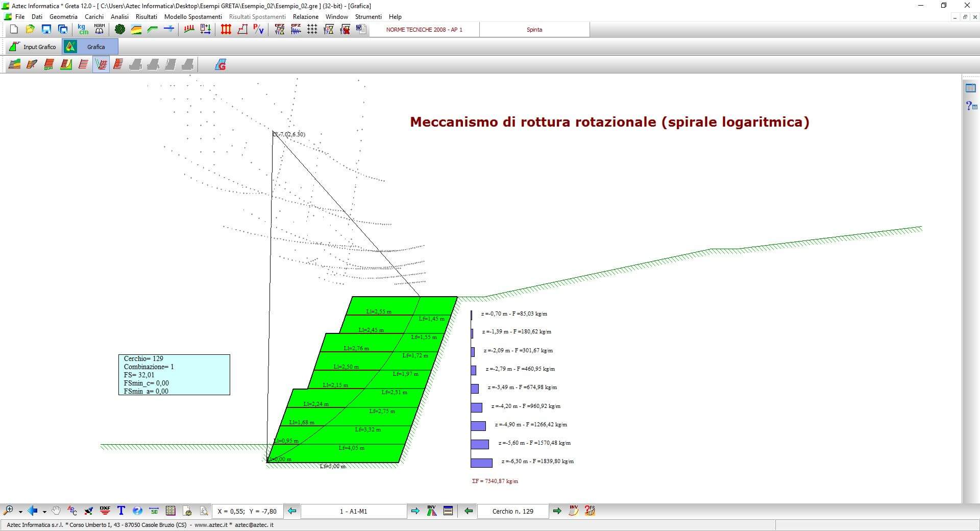This screenshot has width=980, height=531.
Task: Open the Analisi menu
Action: coord(119,17)
